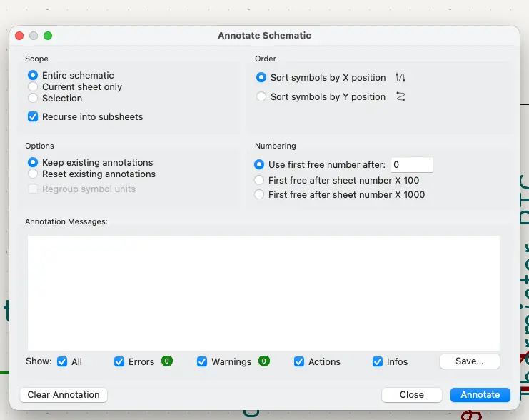The width and height of the screenshot is (529, 420).
Task: Click the green window zoom button
Action: 48,36
